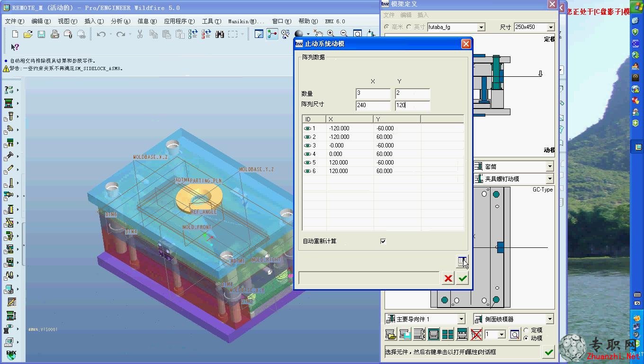Screen dimensions: 644x364
Task: Expand the undo history arrow
Action: click(110, 34)
